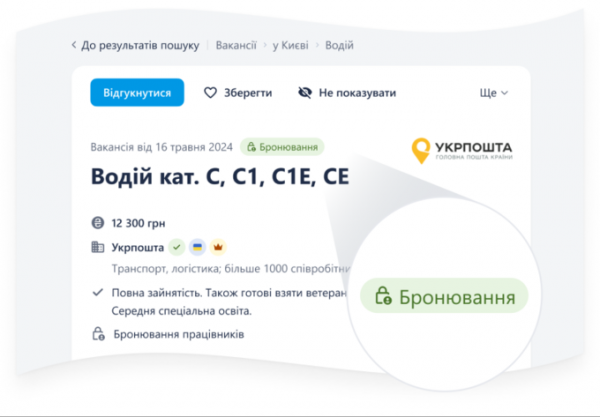Click back chevron before До результатів пошуку
This screenshot has height=417, width=600.
74,45
